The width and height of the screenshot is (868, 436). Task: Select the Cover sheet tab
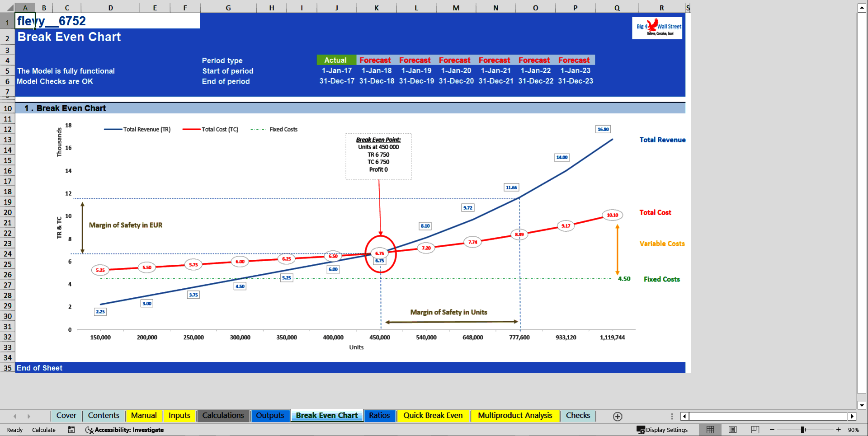tap(66, 416)
